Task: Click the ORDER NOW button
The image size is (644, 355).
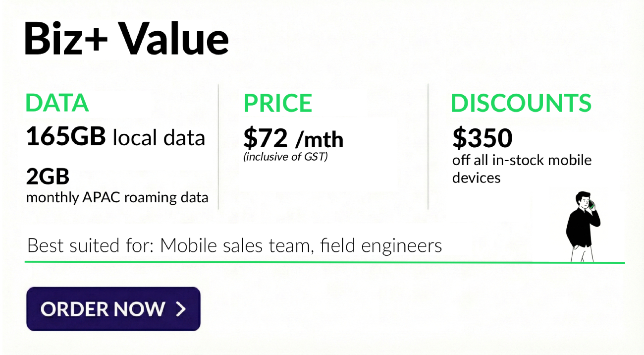Action: (x=113, y=309)
